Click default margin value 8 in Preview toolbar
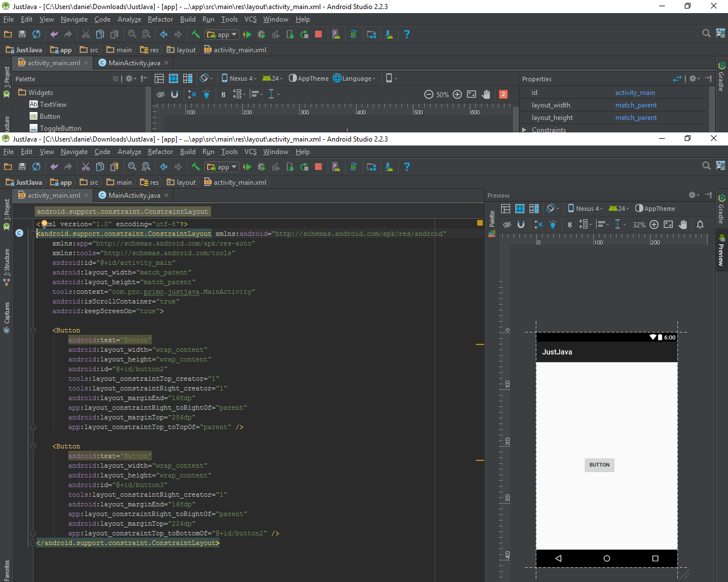 pyautogui.click(x=569, y=225)
